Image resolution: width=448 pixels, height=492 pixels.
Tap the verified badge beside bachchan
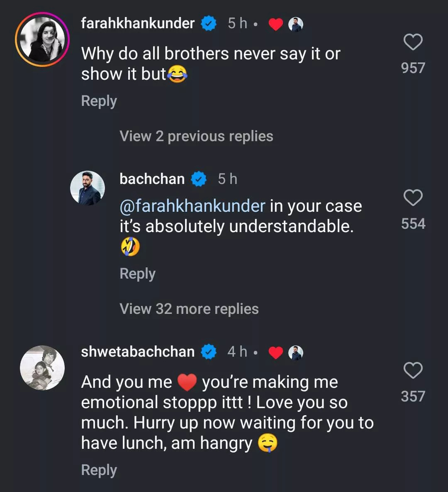(199, 179)
